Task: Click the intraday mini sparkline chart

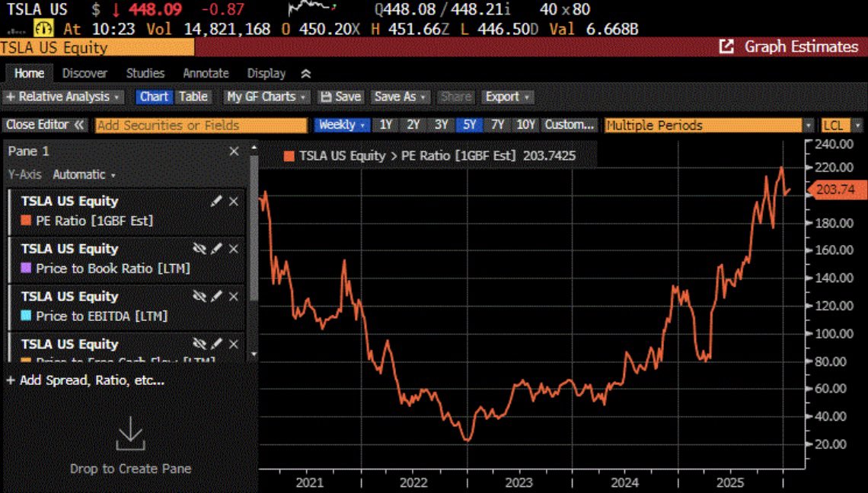Action: [313, 8]
